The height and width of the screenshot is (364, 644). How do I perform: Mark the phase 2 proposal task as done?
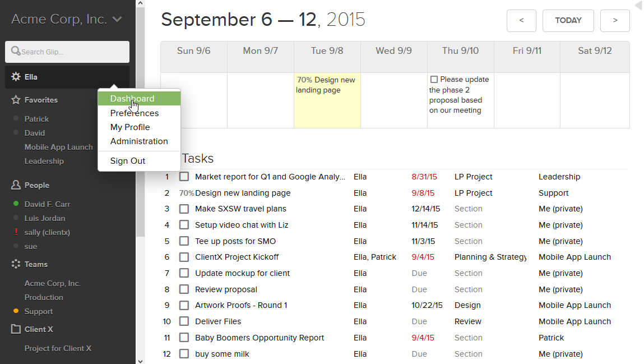[434, 80]
